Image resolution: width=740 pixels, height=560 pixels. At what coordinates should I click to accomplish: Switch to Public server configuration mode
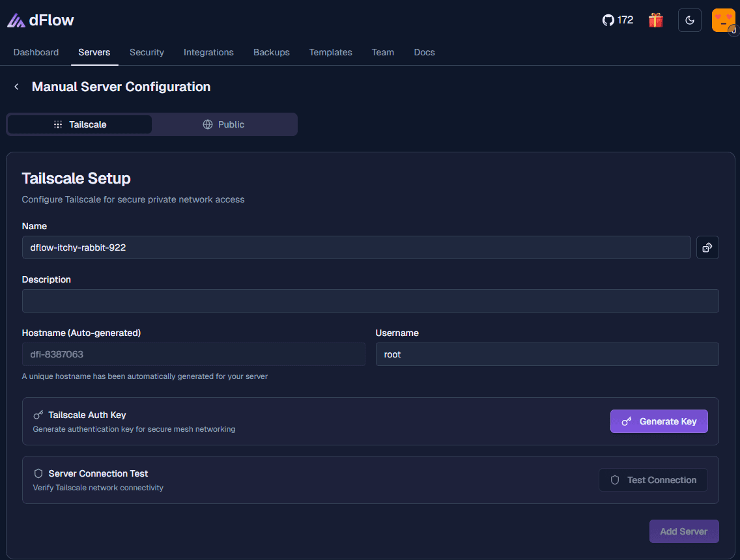coord(224,124)
